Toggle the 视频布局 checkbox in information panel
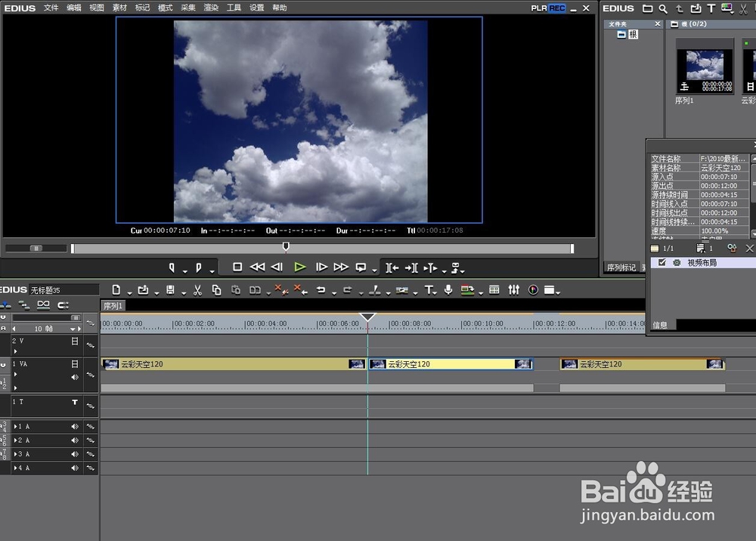 pyautogui.click(x=662, y=262)
